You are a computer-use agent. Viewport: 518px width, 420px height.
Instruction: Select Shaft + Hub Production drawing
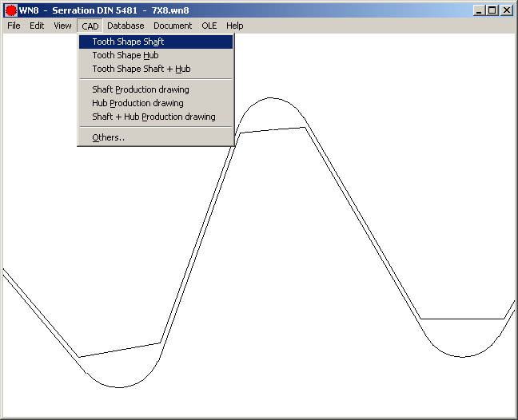pyautogui.click(x=153, y=117)
